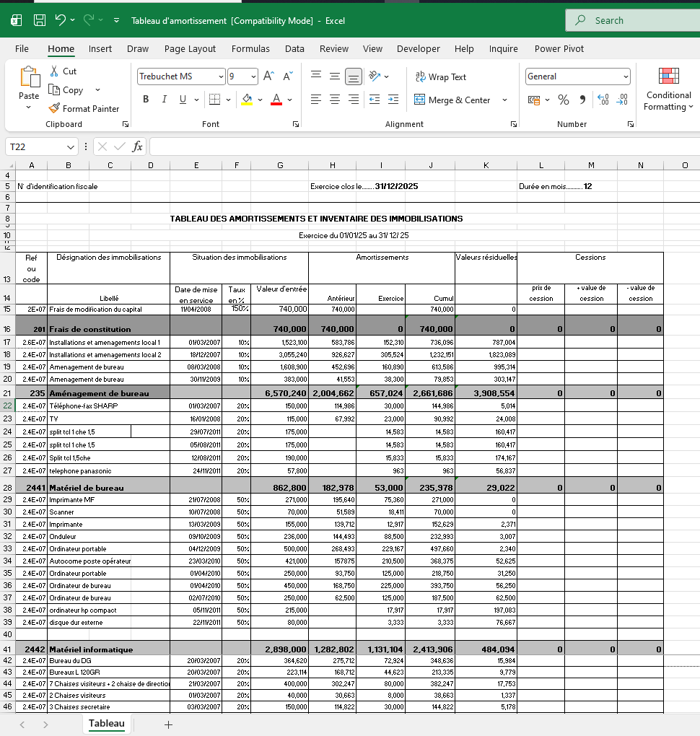Toggle italic formatting
Screen dimensions: 700x736
(165, 100)
